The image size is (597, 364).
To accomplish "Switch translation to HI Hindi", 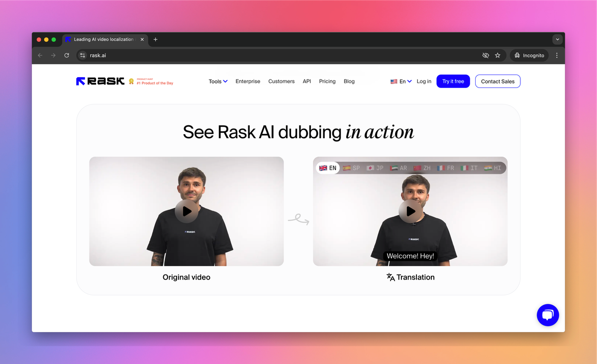I will (x=493, y=168).
